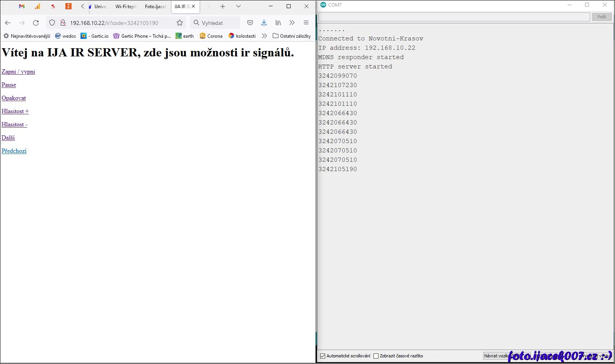Click the tracking protection shield icon
This screenshot has width=615, height=364.
52,23
